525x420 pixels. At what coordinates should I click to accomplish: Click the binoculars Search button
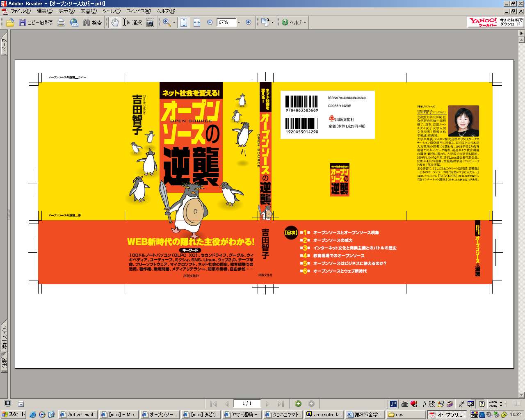tap(92, 23)
